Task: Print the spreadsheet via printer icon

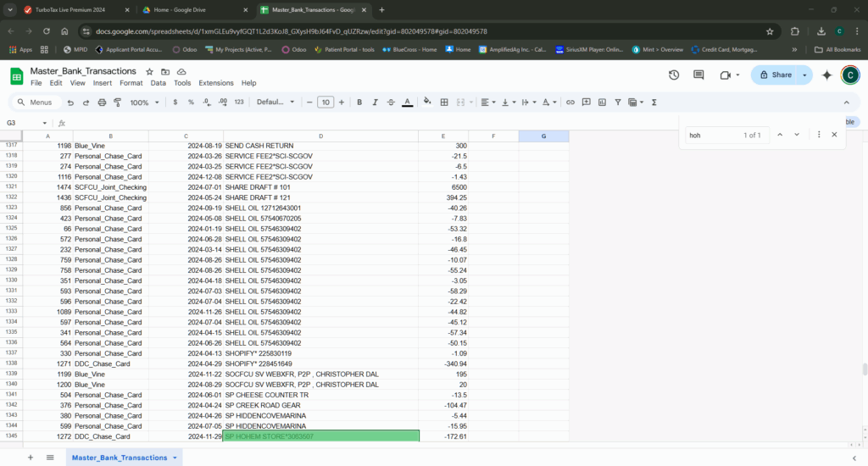Action: (x=102, y=103)
